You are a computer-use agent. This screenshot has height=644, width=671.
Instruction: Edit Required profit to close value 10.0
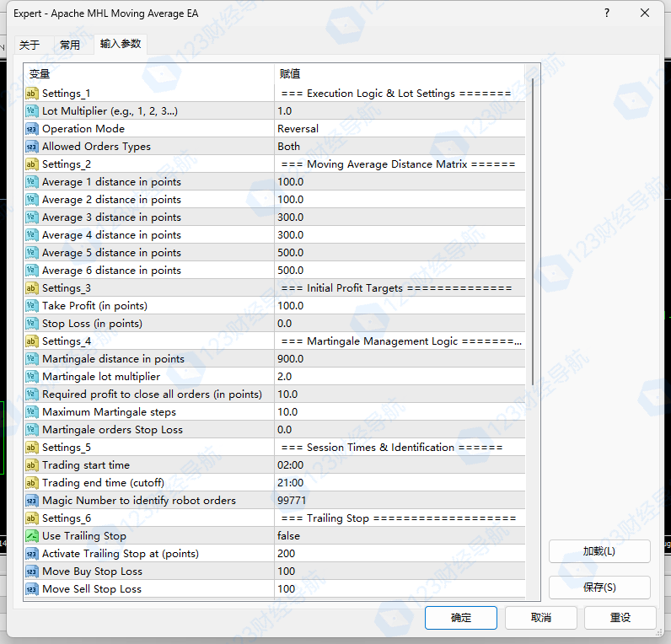click(x=400, y=394)
